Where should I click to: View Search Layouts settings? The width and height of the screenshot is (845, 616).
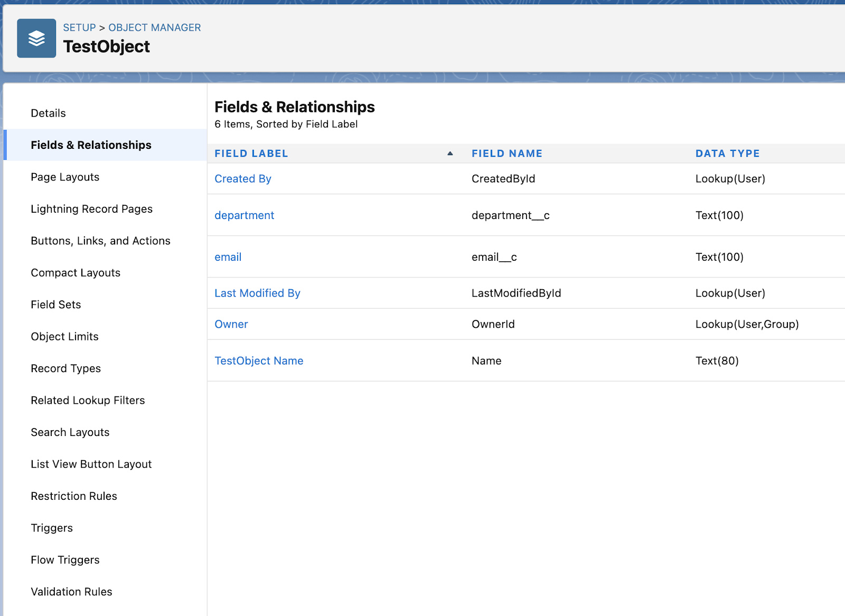[x=70, y=432]
